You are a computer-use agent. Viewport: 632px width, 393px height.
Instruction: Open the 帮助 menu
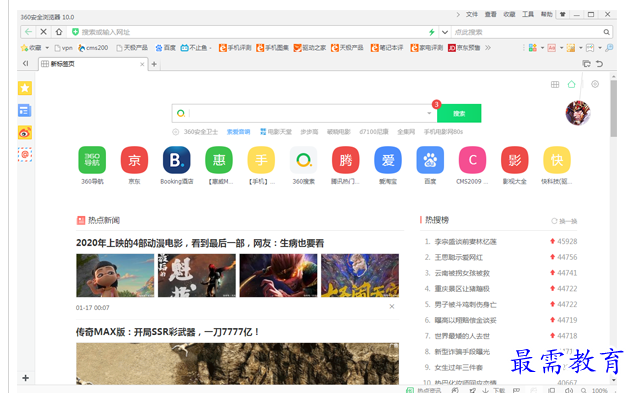coord(547,15)
